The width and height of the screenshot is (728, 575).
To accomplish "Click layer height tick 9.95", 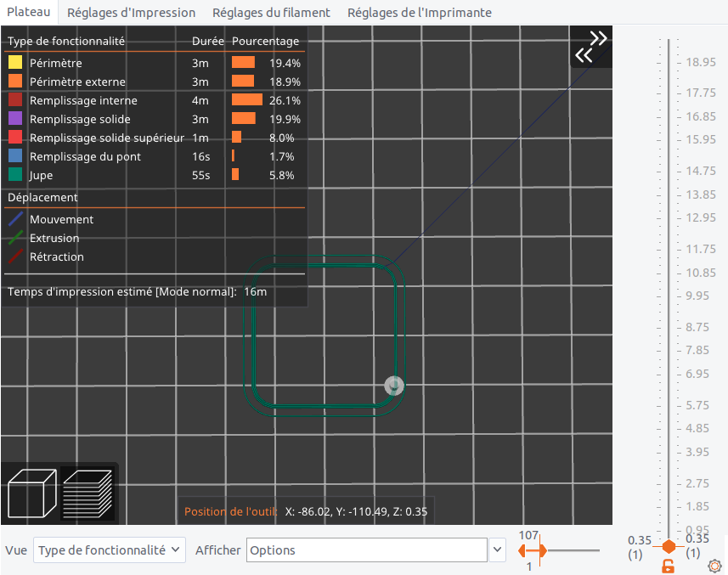I will [x=697, y=296].
